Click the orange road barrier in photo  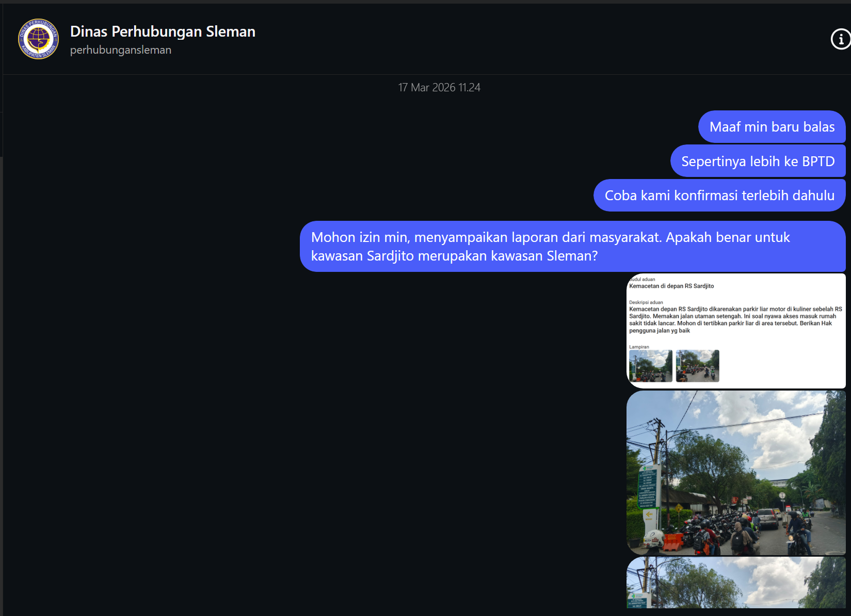point(672,542)
